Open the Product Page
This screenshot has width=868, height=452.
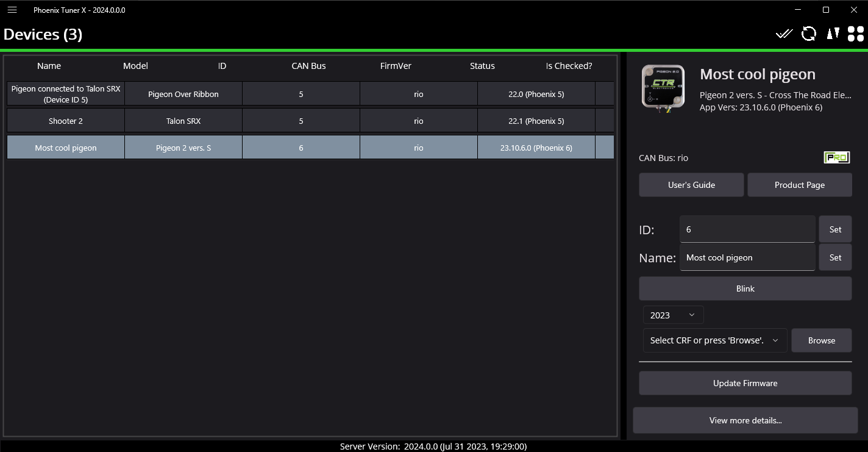800,185
